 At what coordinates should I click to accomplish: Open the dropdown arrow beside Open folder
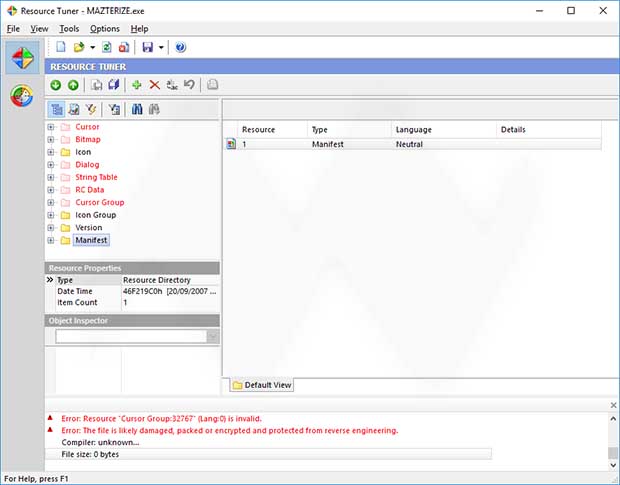[x=92, y=47]
